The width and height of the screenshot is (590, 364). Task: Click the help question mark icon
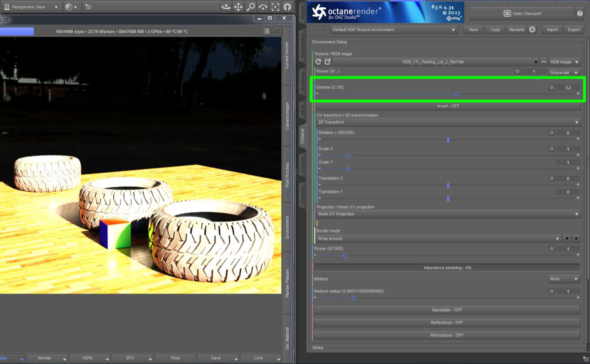point(580,13)
